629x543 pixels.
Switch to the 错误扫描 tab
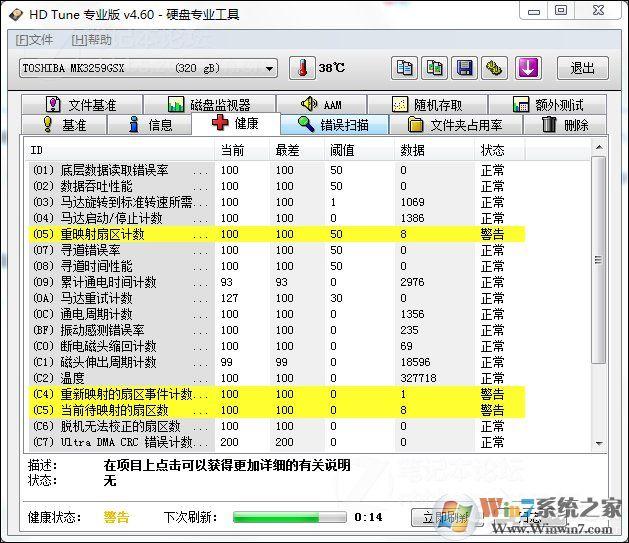pos(334,125)
